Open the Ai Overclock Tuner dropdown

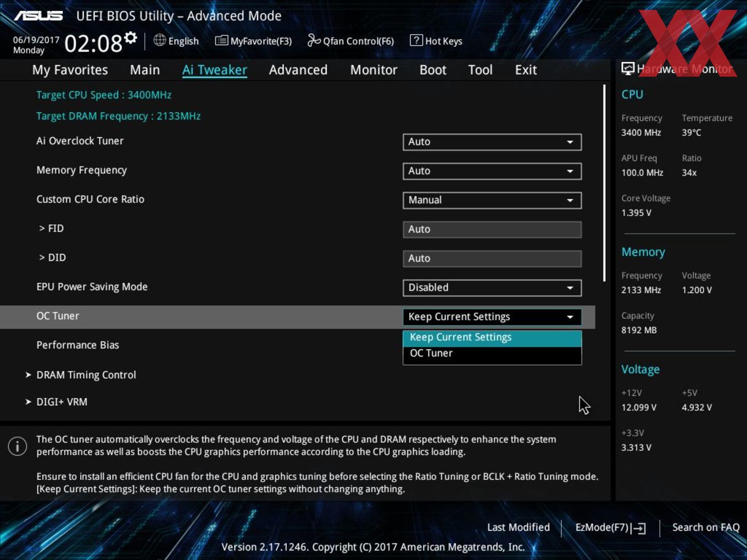(x=492, y=142)
